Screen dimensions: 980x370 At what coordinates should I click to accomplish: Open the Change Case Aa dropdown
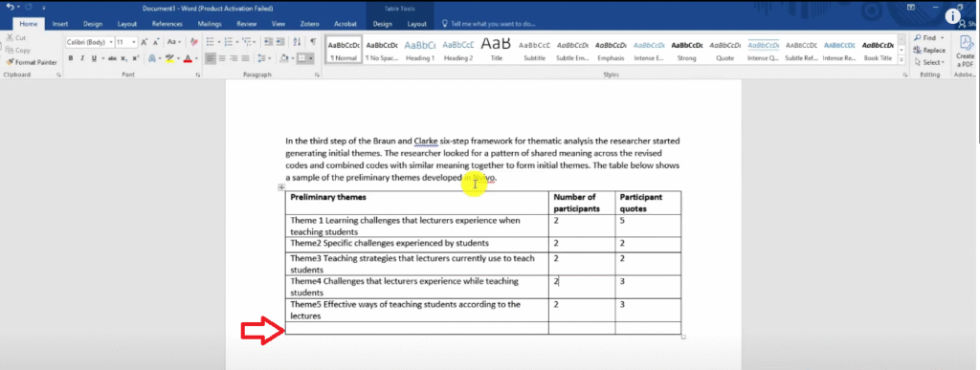tap(174, 42)
